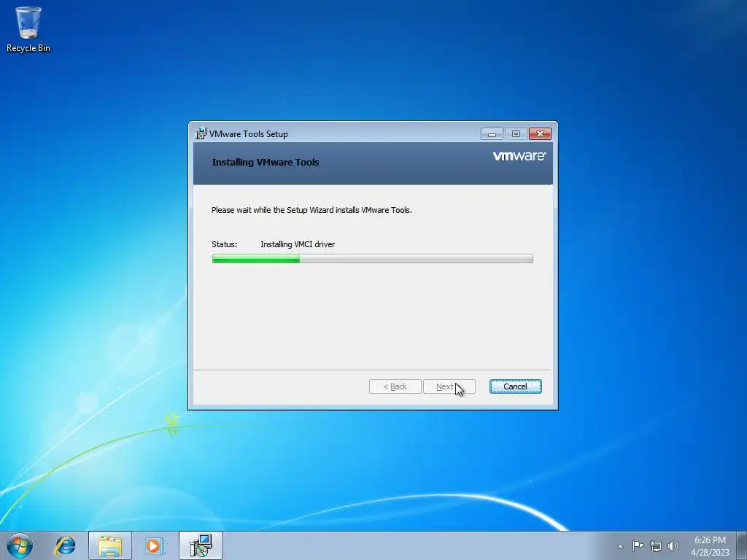Minimize the VMware Tools Setup window
Image resolution: width=747 pixels, height=560 pixels.
tap(492, 134)
